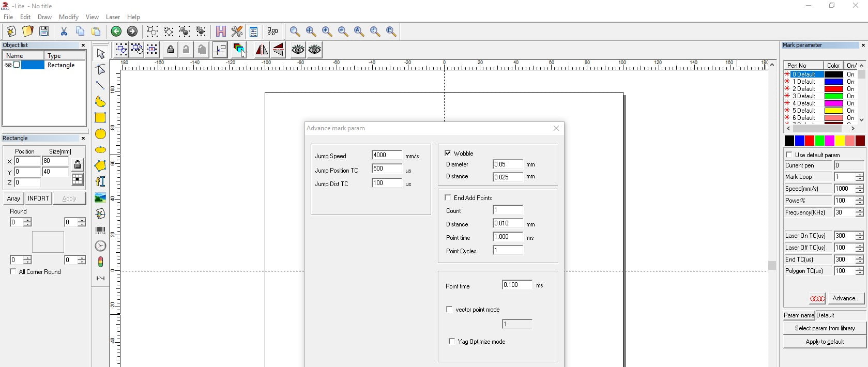This screenshot has height=367, width=868.
Task: Disable the Wobble checkbox
Action: tap(448, 153)
